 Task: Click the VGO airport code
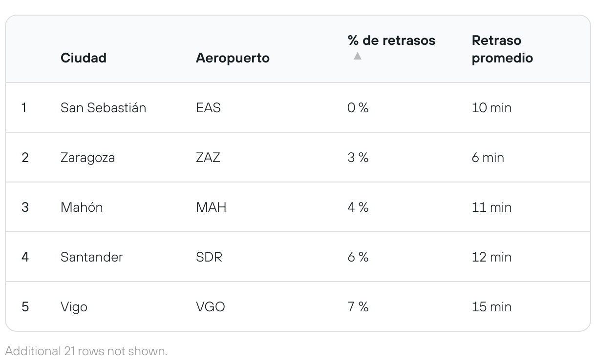(211, 307)
